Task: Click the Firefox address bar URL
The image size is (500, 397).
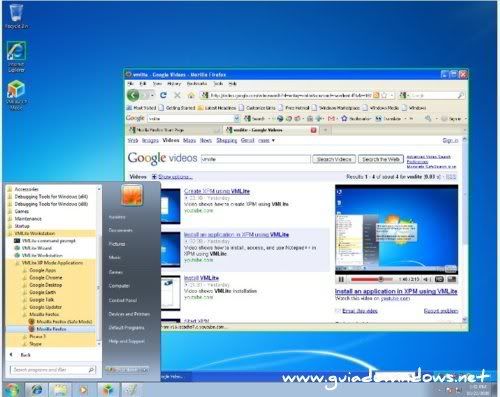Action: 290,96
